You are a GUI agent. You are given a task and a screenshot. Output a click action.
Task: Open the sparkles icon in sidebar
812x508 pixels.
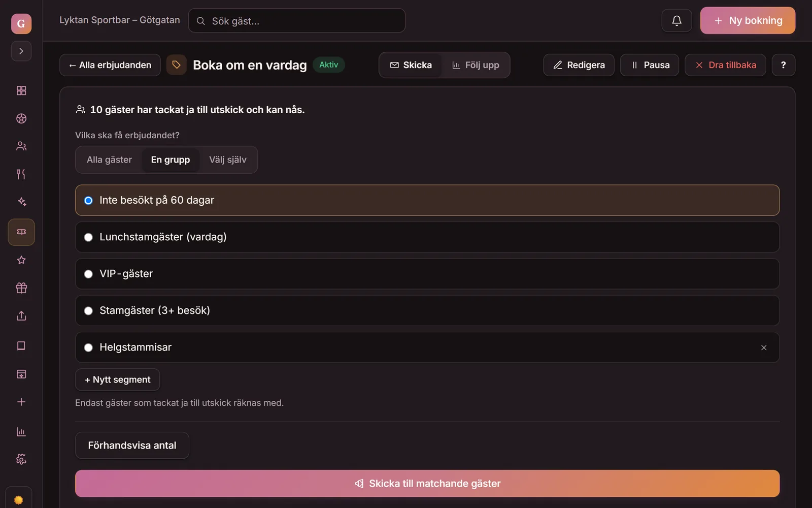pos(21,202)
